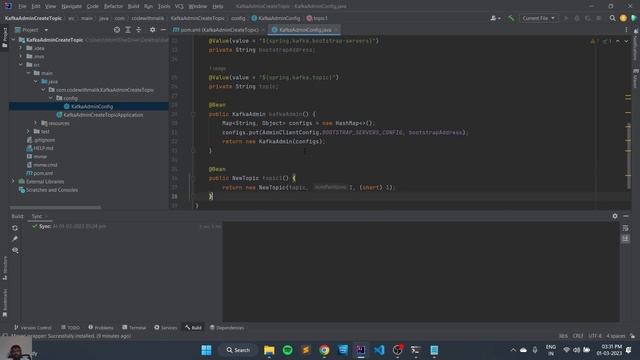Open the Problems tool window
The height and width of the screenshot is (360, 640).
tap(101, 328)
